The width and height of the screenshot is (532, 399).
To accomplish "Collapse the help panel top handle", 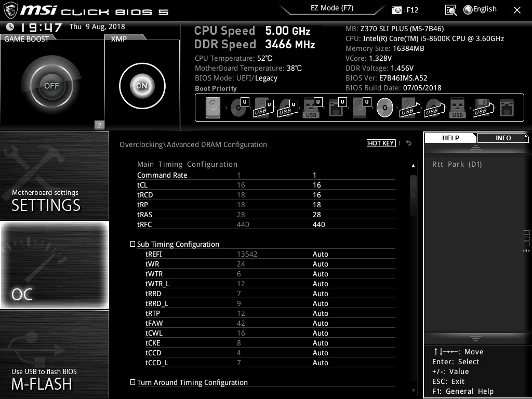I will click(x=476, y=148).
